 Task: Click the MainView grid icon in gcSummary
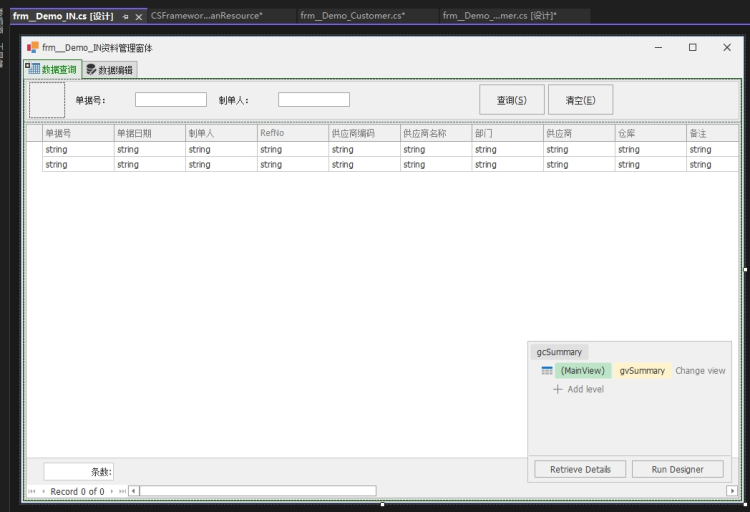pyautogui.click(x=547, y=371)
